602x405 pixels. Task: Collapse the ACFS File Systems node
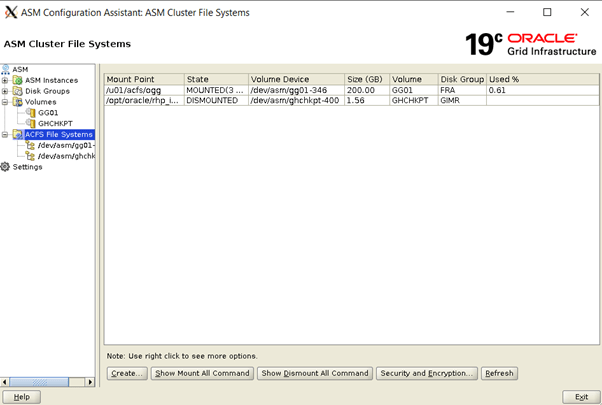(x=5, y=134)
